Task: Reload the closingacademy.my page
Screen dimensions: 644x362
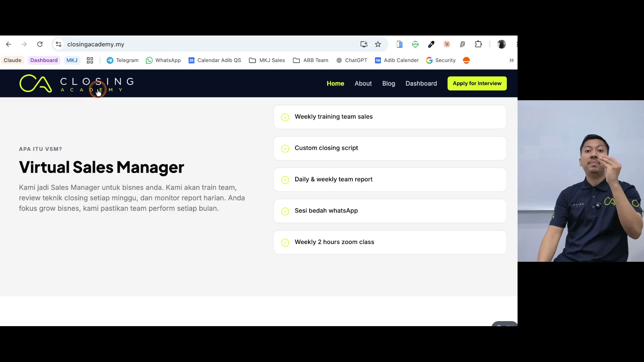Action: pos(40,44)
